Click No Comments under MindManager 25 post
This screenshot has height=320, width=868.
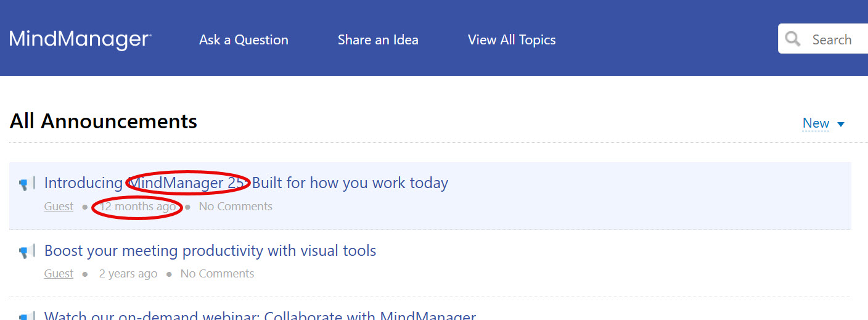pos(235,207)
